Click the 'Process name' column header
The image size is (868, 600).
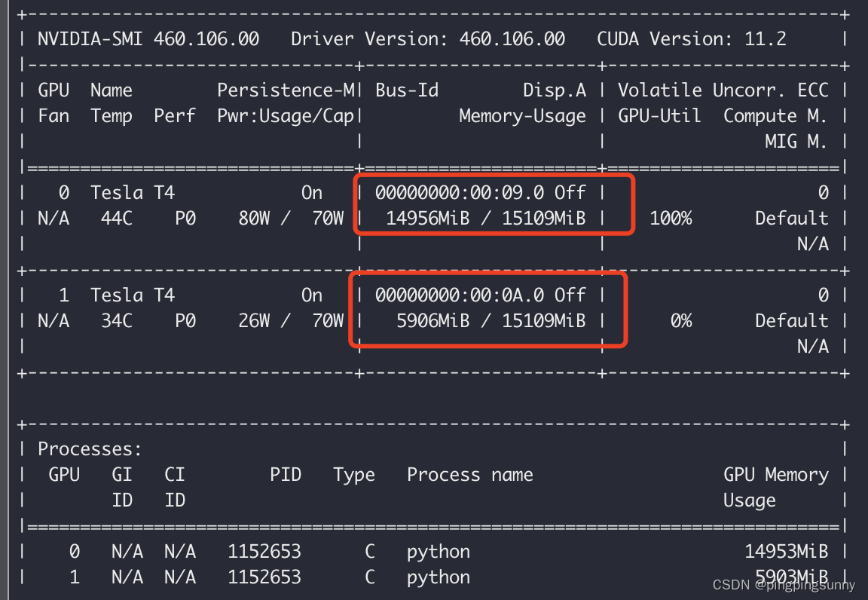pyautogui.click(x=470, y=474)
